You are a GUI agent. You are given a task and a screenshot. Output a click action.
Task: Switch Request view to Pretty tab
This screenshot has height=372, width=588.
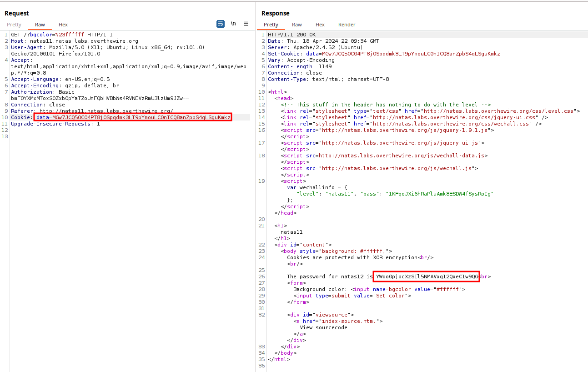pos(14,25)
